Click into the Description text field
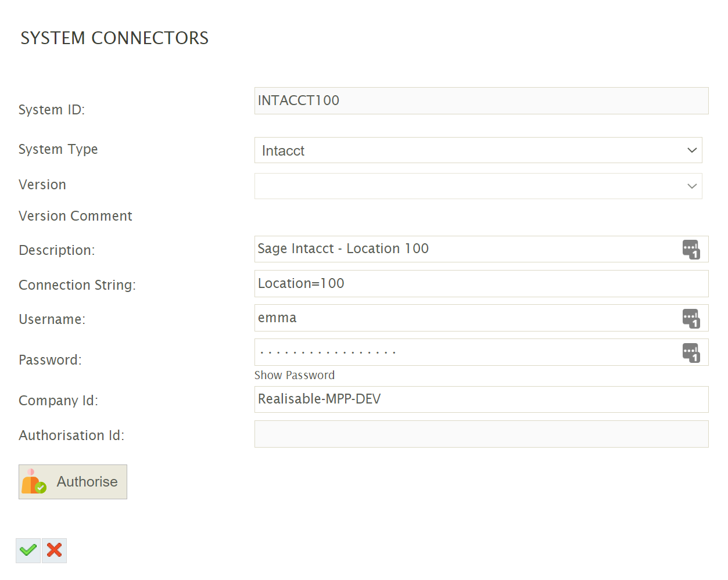This screenshot has height=580, width=728. point(465,249)
